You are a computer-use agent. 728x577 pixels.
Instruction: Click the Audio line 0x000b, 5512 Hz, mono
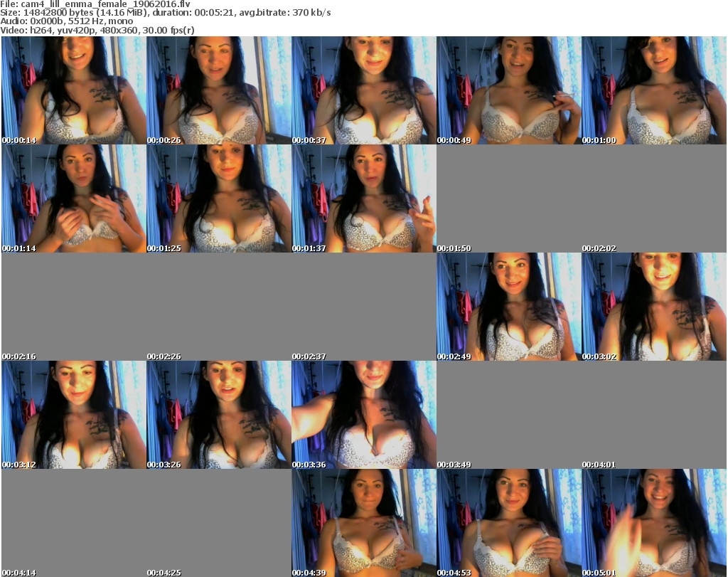click(x=82, y=21)
